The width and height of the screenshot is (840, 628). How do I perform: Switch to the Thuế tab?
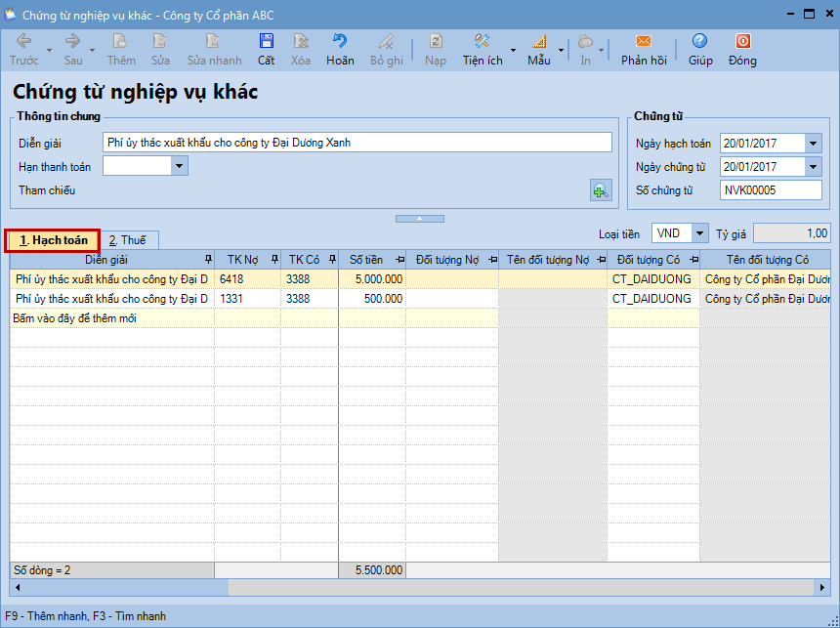128,240
